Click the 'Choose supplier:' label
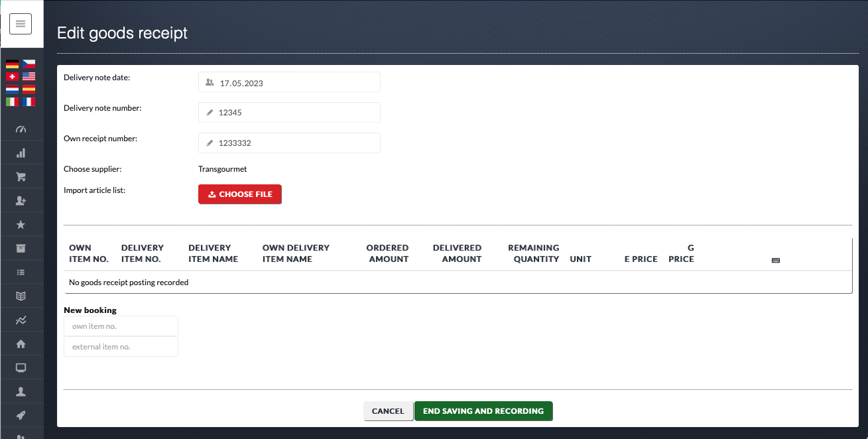Screen dimensions: 868x439 (x=93, y=169)
